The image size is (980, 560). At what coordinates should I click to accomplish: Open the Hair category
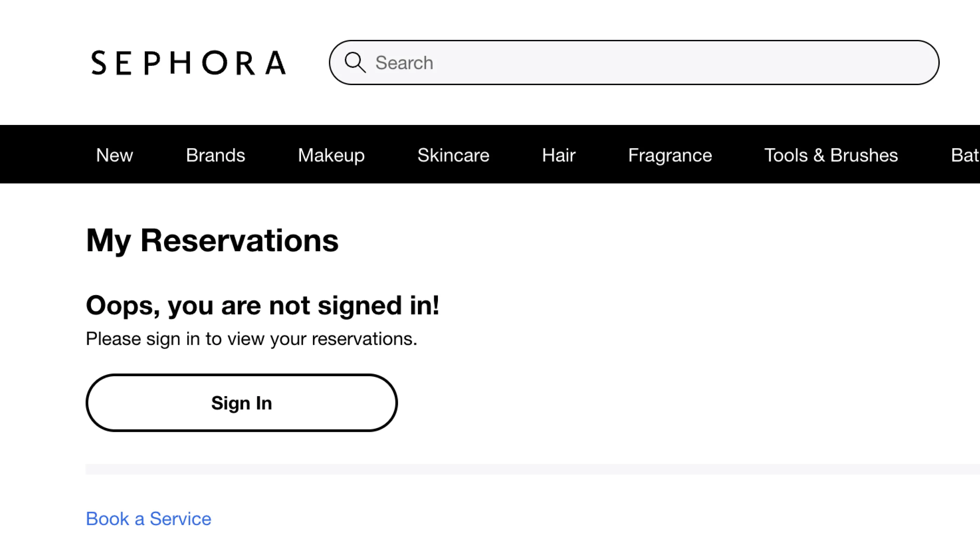pyautogui.click(x=558, y=155)
